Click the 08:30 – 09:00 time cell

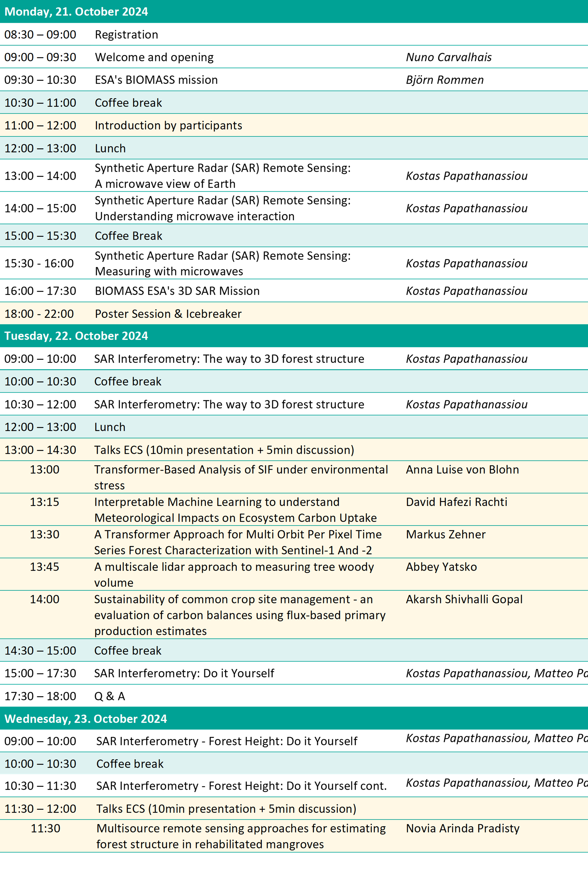(41, 34)
